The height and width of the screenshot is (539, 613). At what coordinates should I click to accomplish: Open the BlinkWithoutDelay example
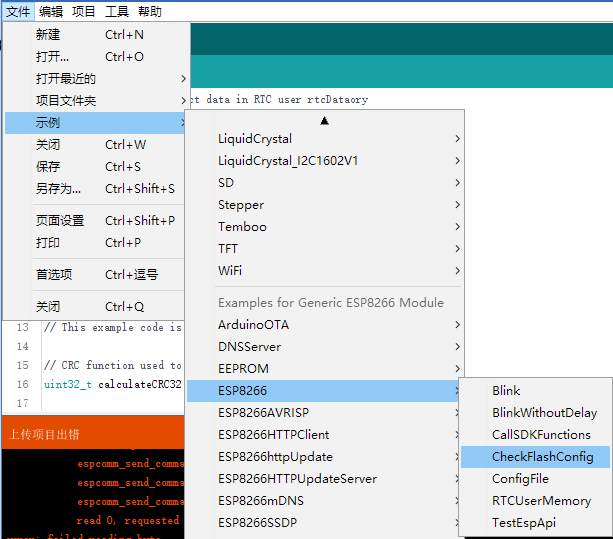coord(535,412)
